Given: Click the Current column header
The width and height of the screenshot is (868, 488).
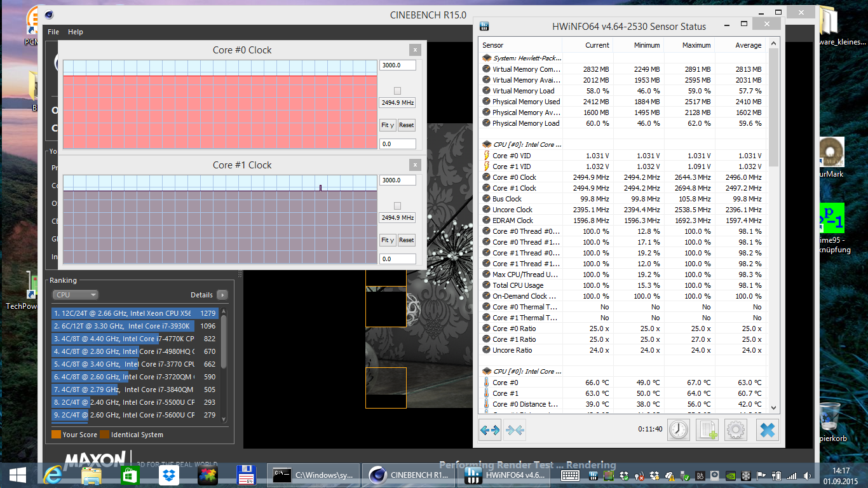Looking at the screenshot, I should tap(587, 45).
